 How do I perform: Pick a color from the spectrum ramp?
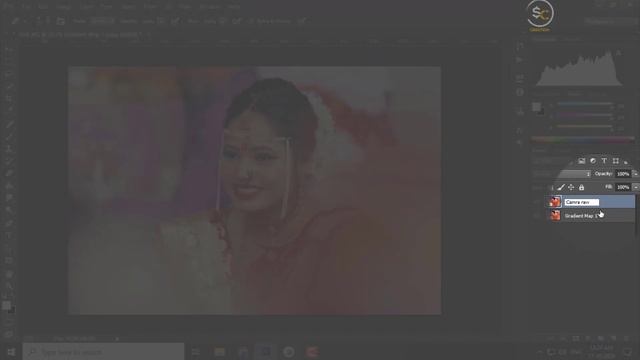(582, 140)
